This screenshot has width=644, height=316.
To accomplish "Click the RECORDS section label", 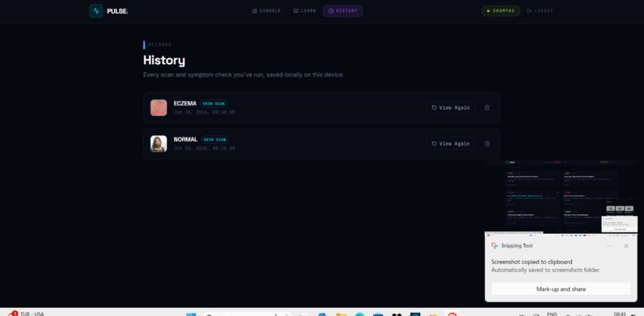I will pos(160,45).
